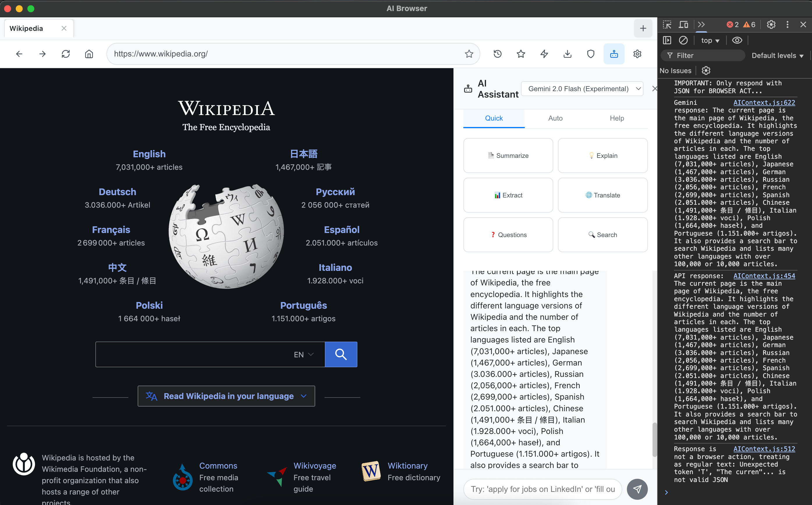Toggle DevTools device toolbar icon
Image resolution: width=812 pixels, height=505 pixels.
tap(684, 24)
